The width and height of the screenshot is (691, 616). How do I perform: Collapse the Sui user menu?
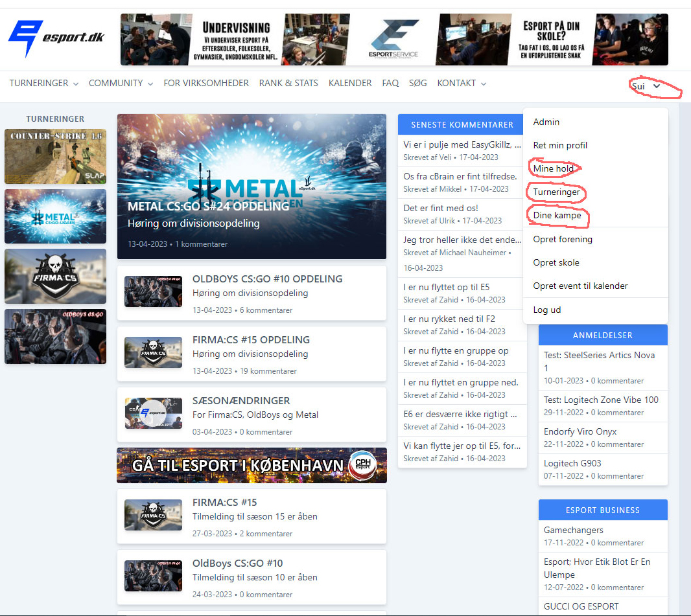[646, 86]
